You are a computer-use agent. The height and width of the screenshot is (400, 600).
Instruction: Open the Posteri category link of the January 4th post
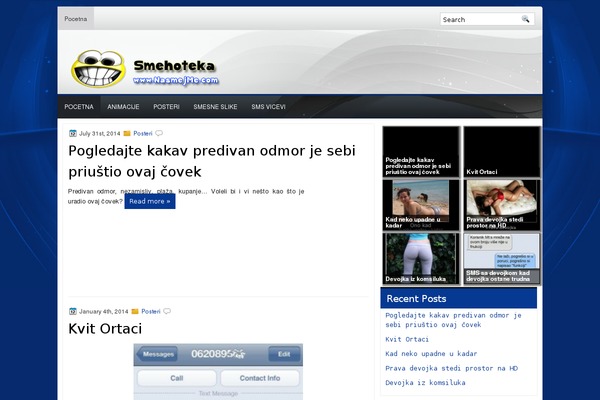coord(151,311)
